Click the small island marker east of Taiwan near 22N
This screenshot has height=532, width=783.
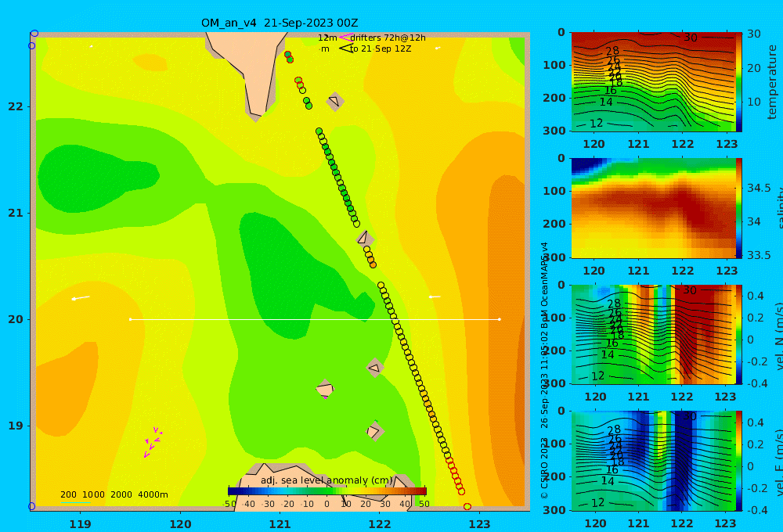tap(334, 101)
